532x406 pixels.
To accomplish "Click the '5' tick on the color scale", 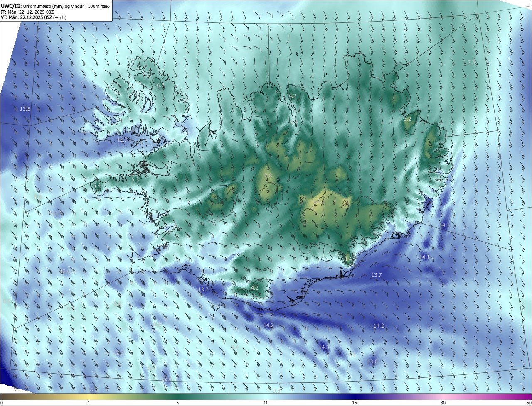I will click(177, 403).
